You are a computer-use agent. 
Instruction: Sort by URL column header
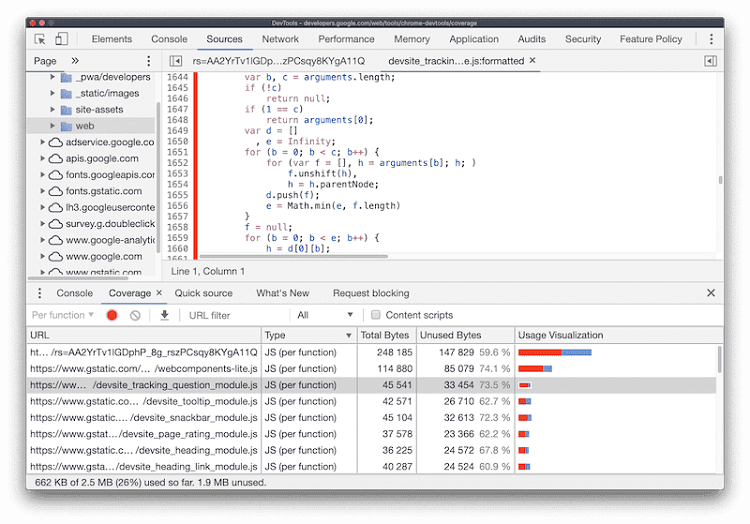click(x=143, y=336)
